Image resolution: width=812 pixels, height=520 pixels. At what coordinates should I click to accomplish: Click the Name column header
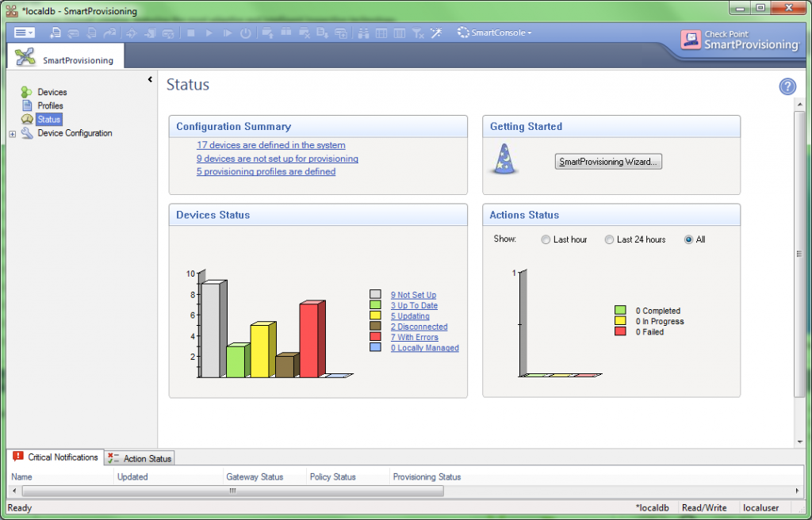62,477
